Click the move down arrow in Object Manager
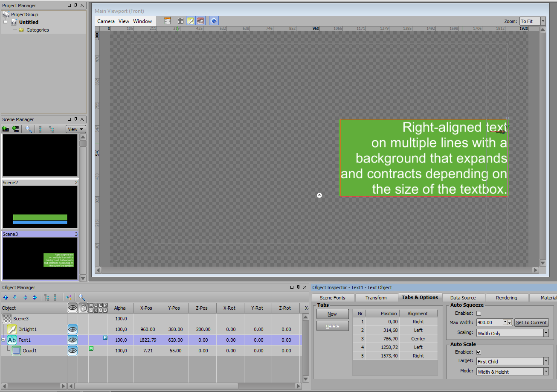 coord(15,297)
